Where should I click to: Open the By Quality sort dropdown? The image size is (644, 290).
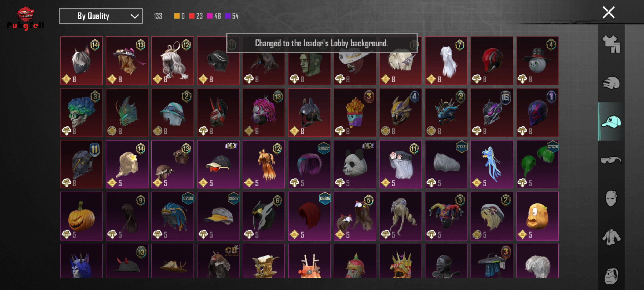[101, 16]
